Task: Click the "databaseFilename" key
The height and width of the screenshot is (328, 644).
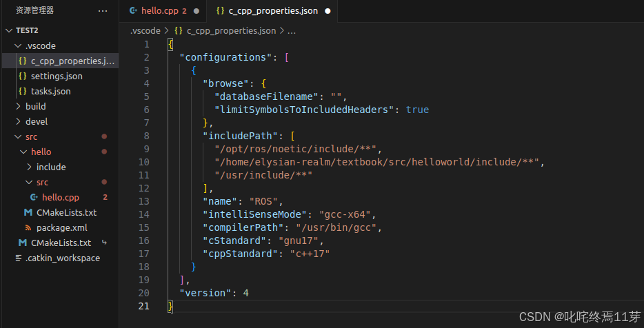Action: 267,96
